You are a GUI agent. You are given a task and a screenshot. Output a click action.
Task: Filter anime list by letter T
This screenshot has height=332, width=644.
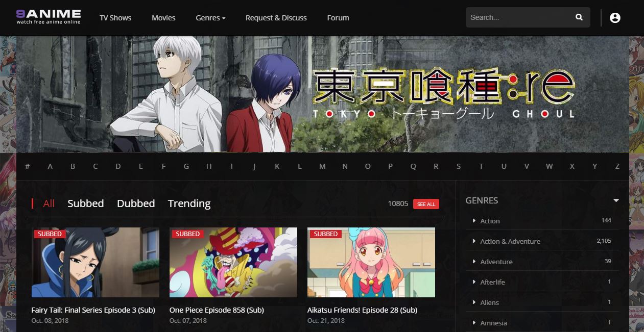click(x=481, y=166)
